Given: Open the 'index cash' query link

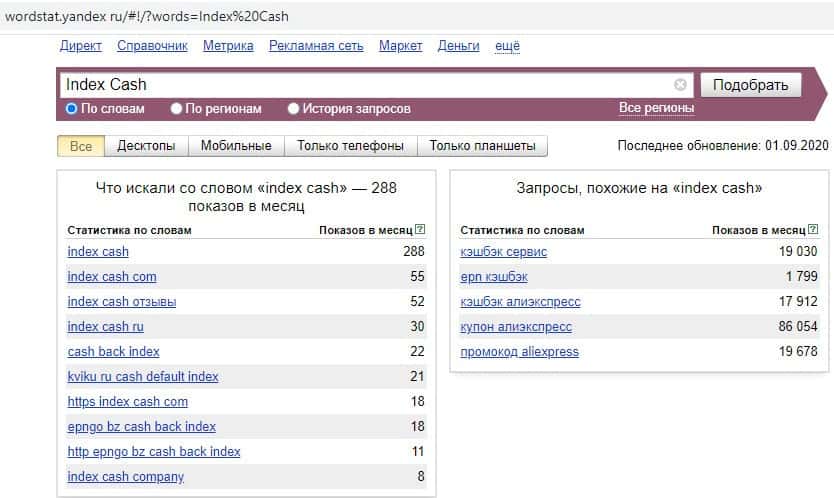Looking at the screenshot, I should [98, 252].
